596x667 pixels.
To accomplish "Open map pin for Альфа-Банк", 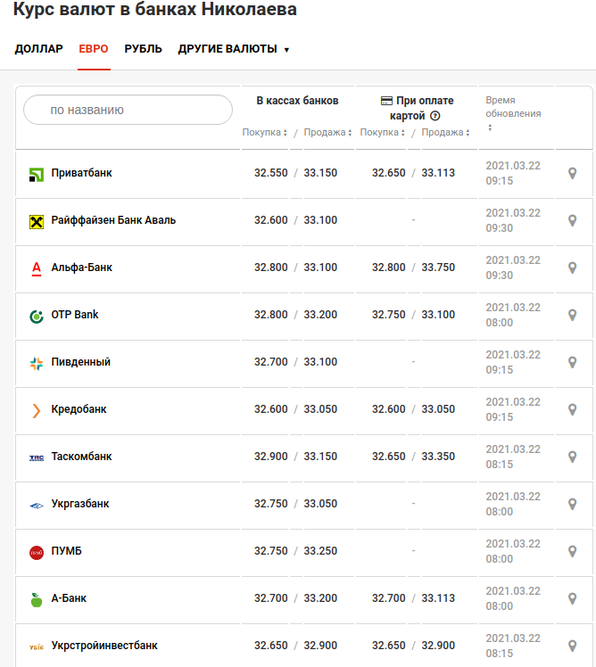I will tap(573, 268).
